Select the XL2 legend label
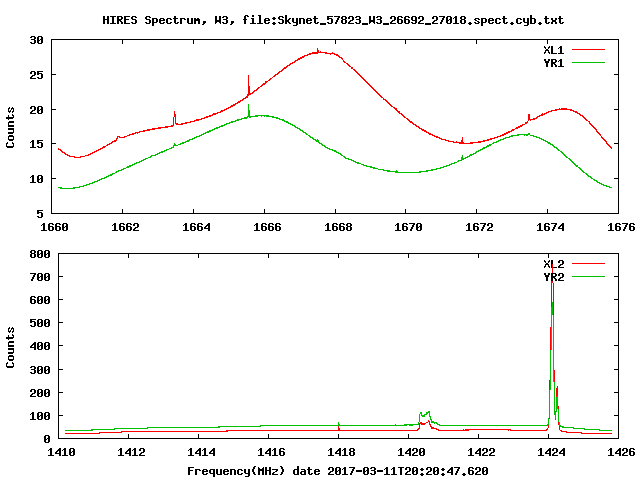Viewport: 640px width, 480px height. pyautogui.click(x=553, y=264)
